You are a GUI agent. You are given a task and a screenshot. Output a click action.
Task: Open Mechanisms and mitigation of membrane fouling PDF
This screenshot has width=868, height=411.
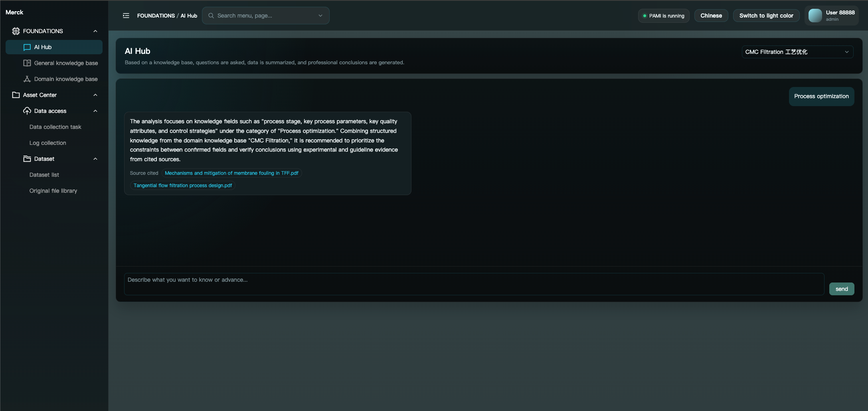[x=231, y=173]
